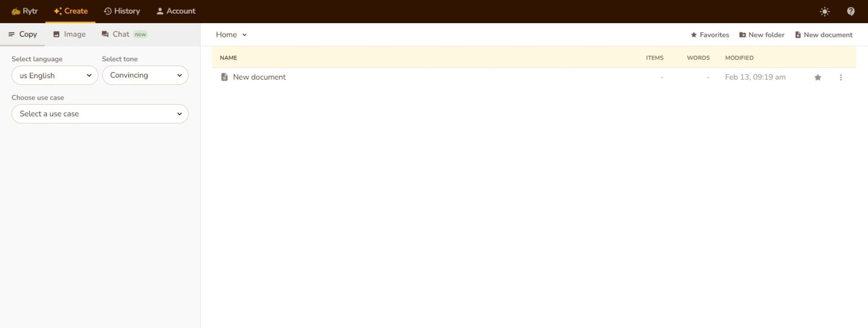
Task: Switch to the Chat tab
Action: coord(121,34)
